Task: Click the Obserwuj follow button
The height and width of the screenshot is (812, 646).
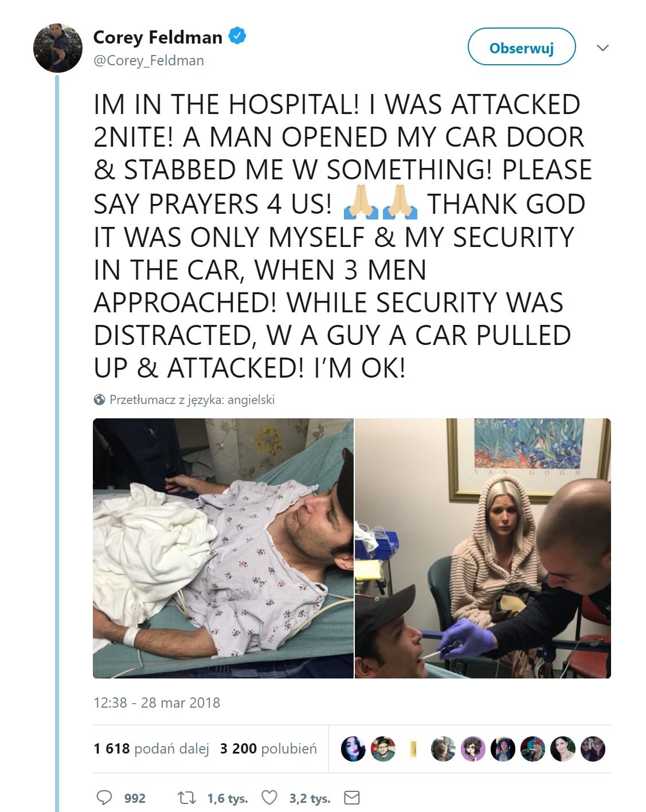Action: coord(522,48)
